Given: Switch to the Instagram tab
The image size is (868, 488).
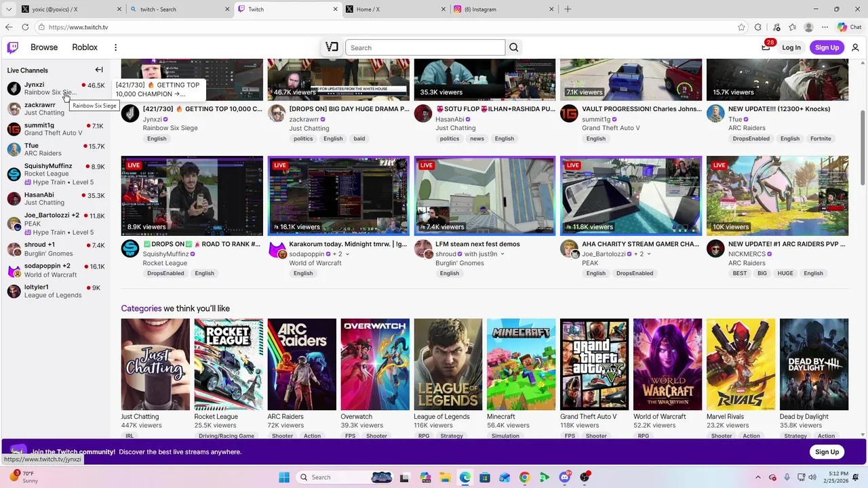Looking at the screenshot, I should coord(504,9).
